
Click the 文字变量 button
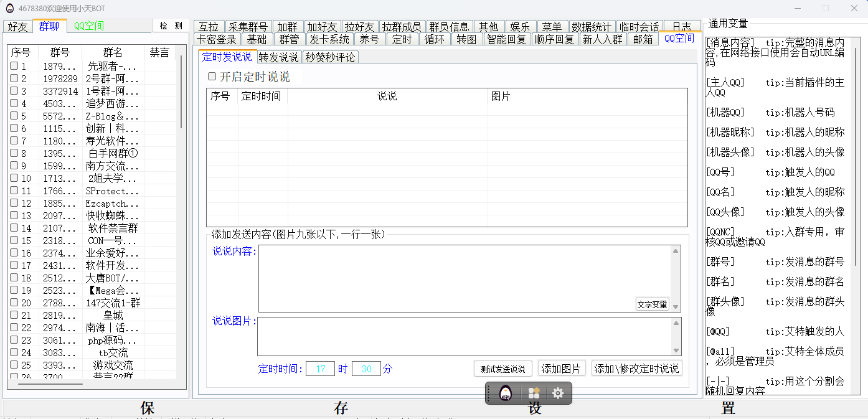click(652, 304)
